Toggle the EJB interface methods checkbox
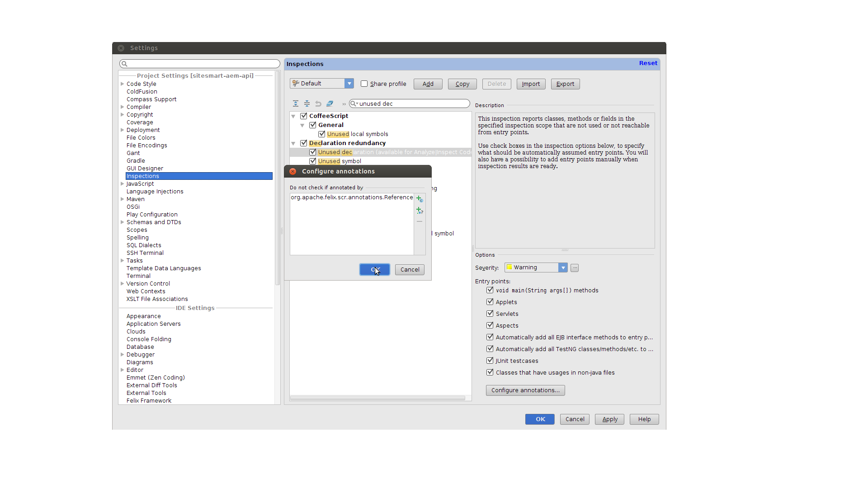This screenshot has width=868, height=488. pyautogui.click(x=490, y=337)
